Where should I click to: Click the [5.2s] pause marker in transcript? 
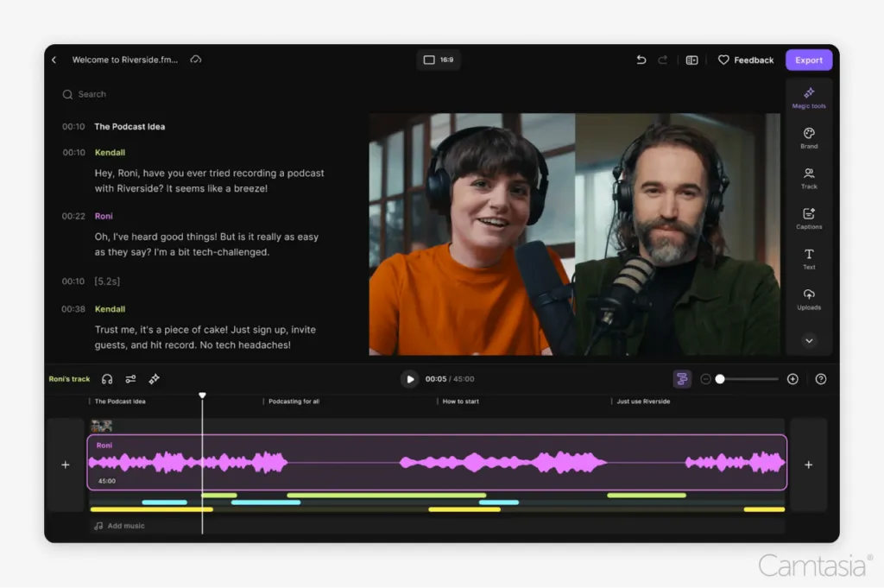[x=107, y=281]
